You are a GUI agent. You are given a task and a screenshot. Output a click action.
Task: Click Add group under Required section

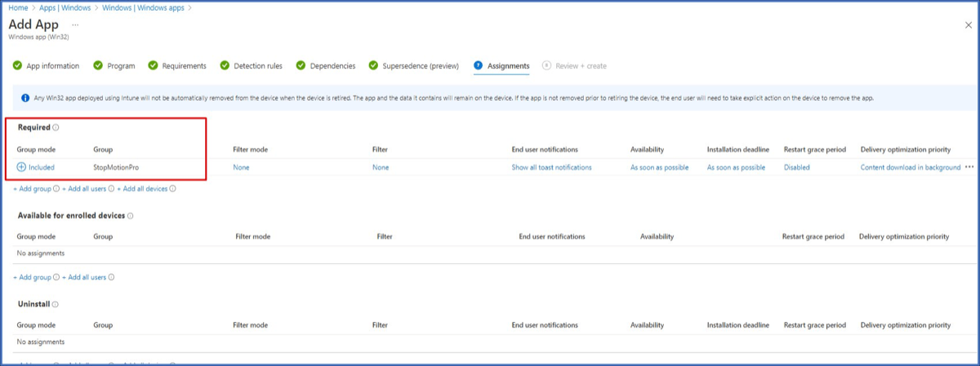click(x=32, y=189)
